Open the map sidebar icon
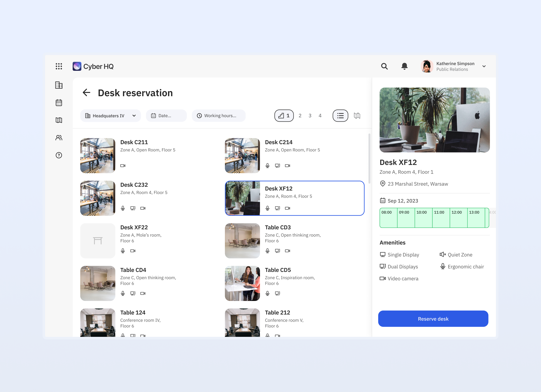This screenshot has width=541, height=392. coord(59,120)
